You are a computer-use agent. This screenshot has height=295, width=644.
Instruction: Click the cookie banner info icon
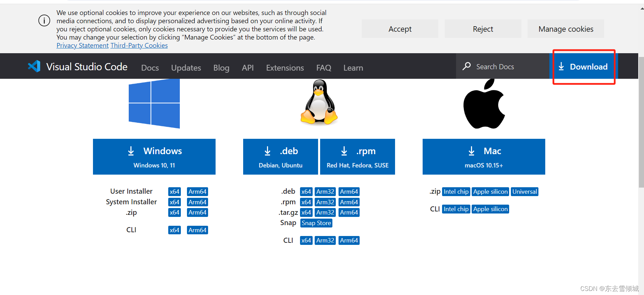point(44,20)
